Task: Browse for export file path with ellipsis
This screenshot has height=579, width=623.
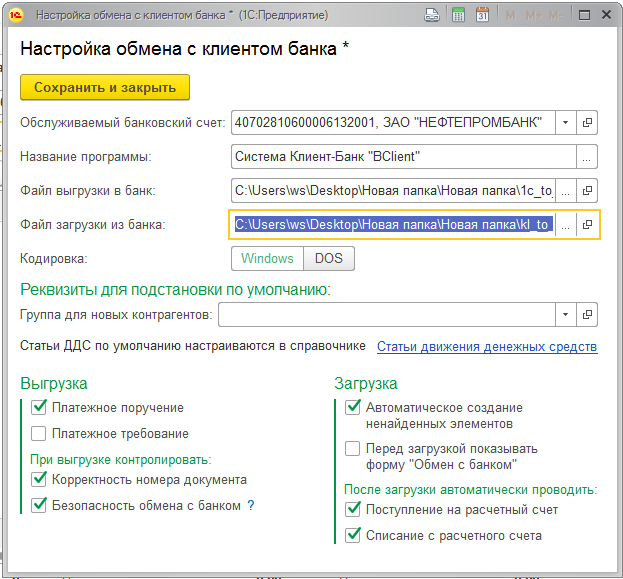Action: 566,191
